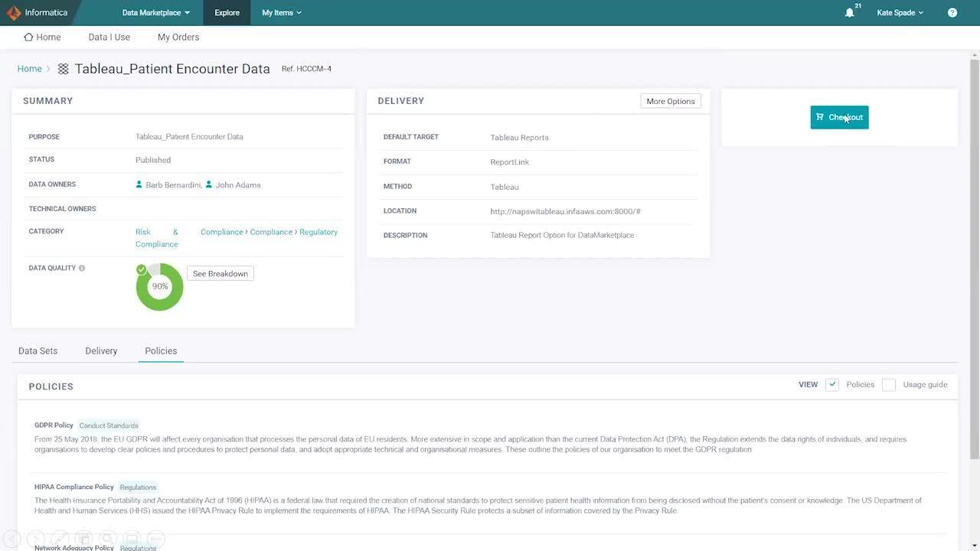Open the Data I Use page
The image size is (980, 551).
109,37
